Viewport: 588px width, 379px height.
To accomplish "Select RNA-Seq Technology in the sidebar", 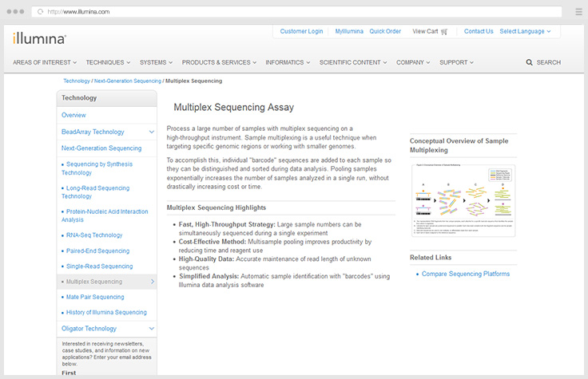I will 94,235.
